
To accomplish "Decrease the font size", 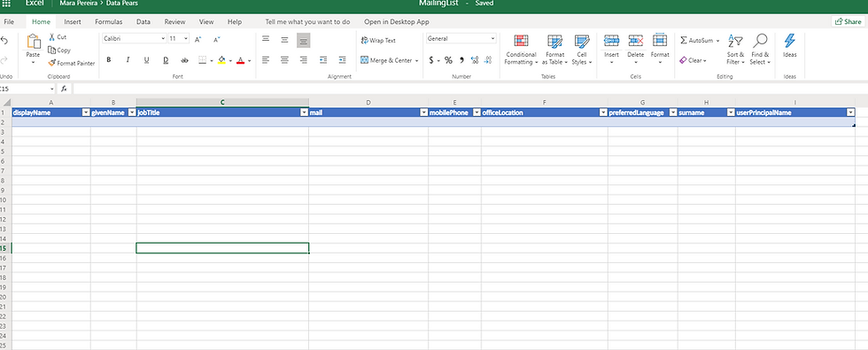I will pos(217,39).
